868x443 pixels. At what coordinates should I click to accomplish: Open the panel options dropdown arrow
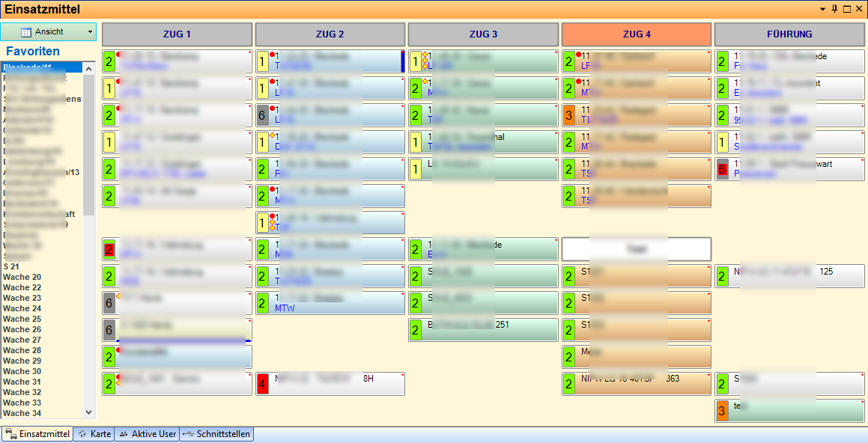(x=823, y=9)
